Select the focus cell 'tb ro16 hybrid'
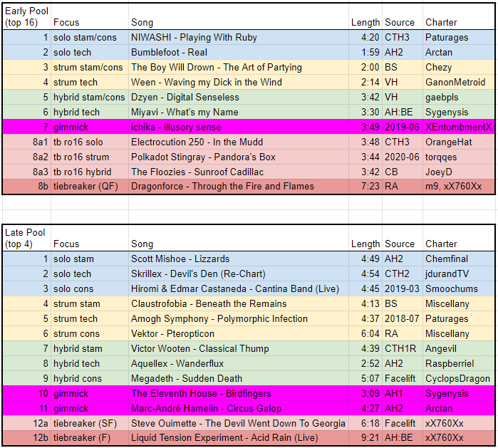The height and width of the screenshot is (448, 498). point(90,172)
